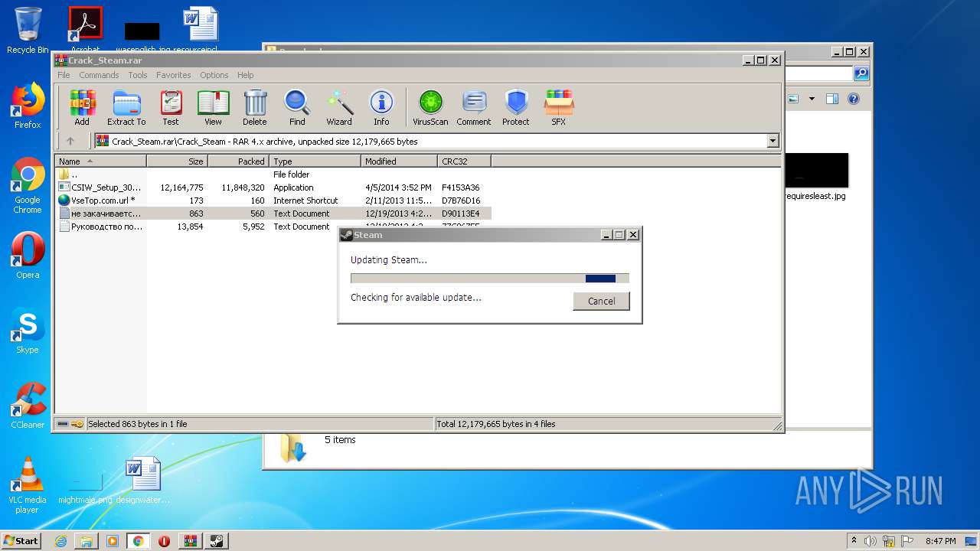This screenshot has width=980, height=551.
Task: Select the CSIW_Setup_30... application file
Action: (x=273, y=187)
